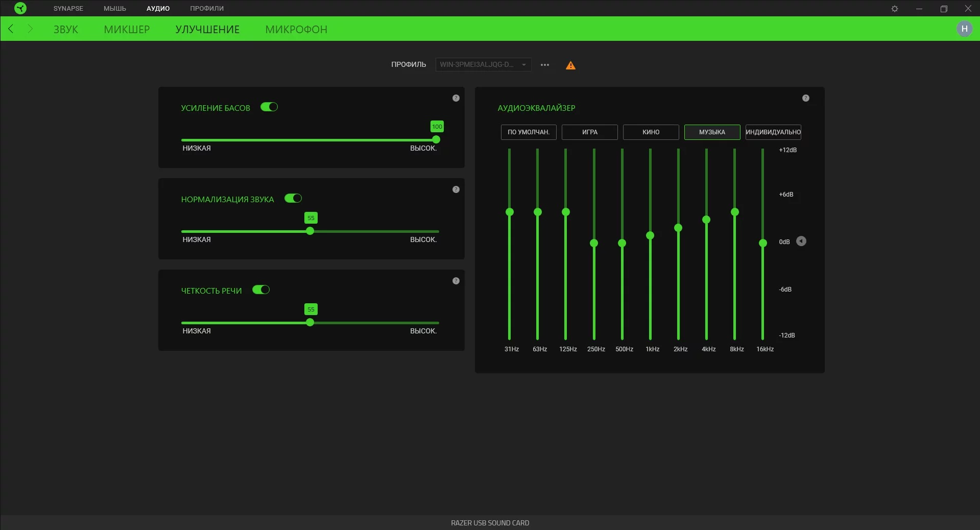Expand the Профиль dropdown

click(x=483, y=65)
